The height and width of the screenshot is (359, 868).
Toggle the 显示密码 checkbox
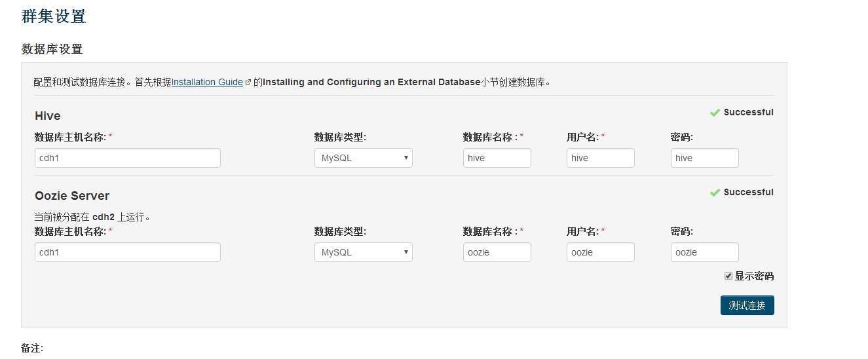click(x=728, y=276)
